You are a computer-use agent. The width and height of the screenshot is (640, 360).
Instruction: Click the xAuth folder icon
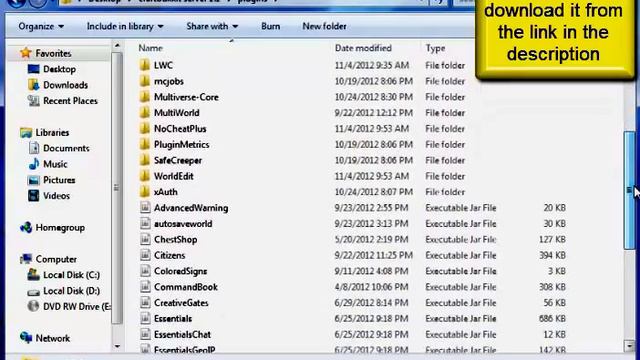click(144, 192)
